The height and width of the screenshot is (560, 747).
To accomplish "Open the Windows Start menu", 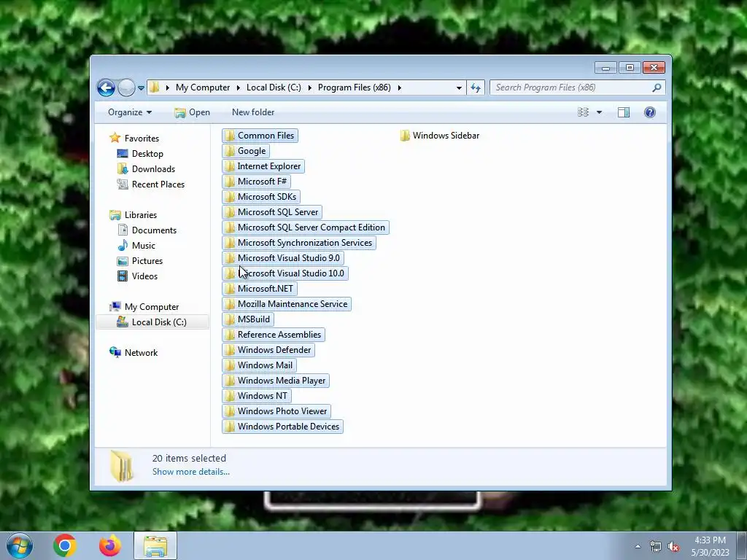I will [x=20, y=545].
